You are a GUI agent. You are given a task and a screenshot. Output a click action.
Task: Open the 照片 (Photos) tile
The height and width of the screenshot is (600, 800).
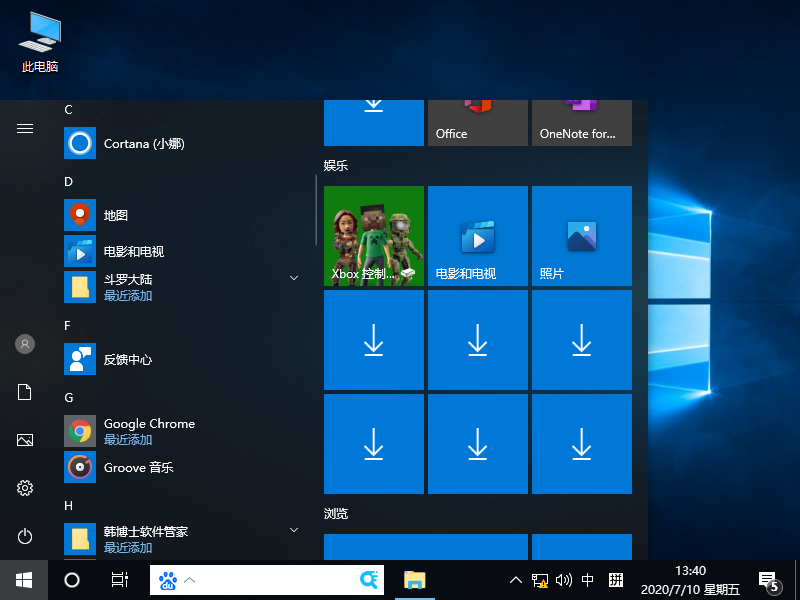pyautogui.click(x=581, y=235)
